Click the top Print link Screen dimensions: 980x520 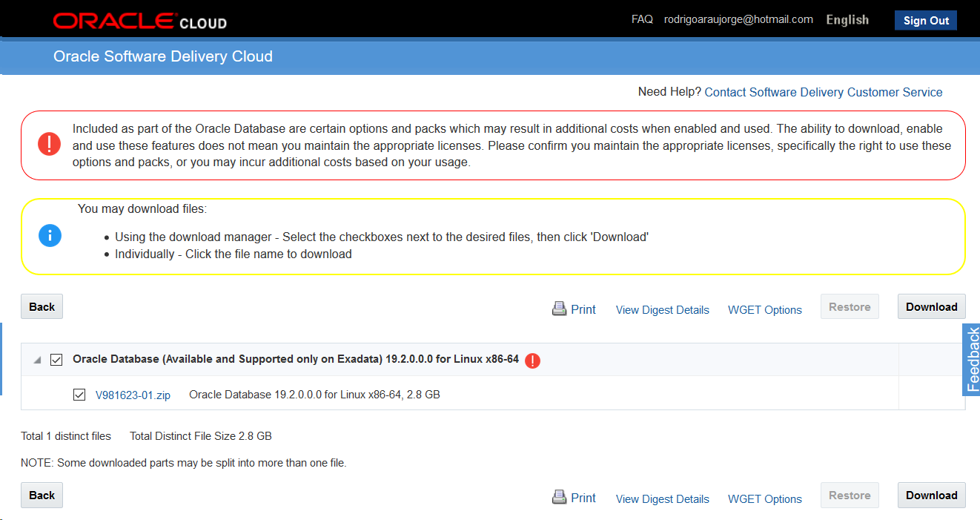[583, 309]
